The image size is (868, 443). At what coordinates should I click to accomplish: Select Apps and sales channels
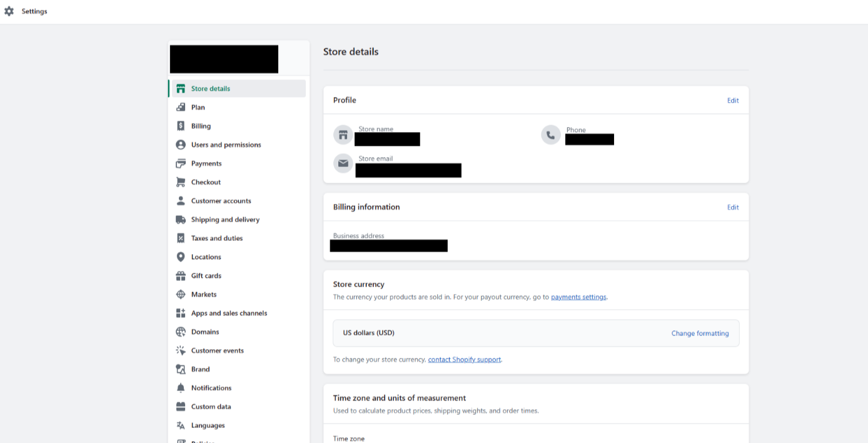pyautogui.click(x=229, y=313)
